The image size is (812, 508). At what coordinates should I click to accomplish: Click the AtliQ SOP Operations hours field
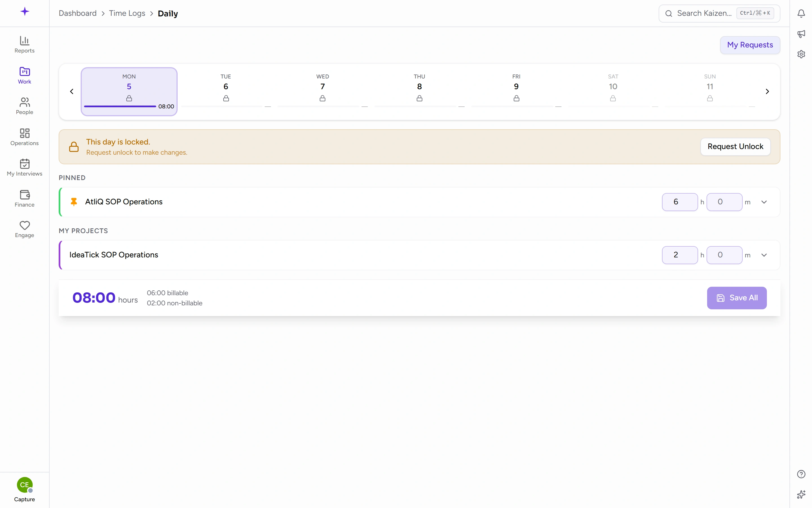click(679, 202)
